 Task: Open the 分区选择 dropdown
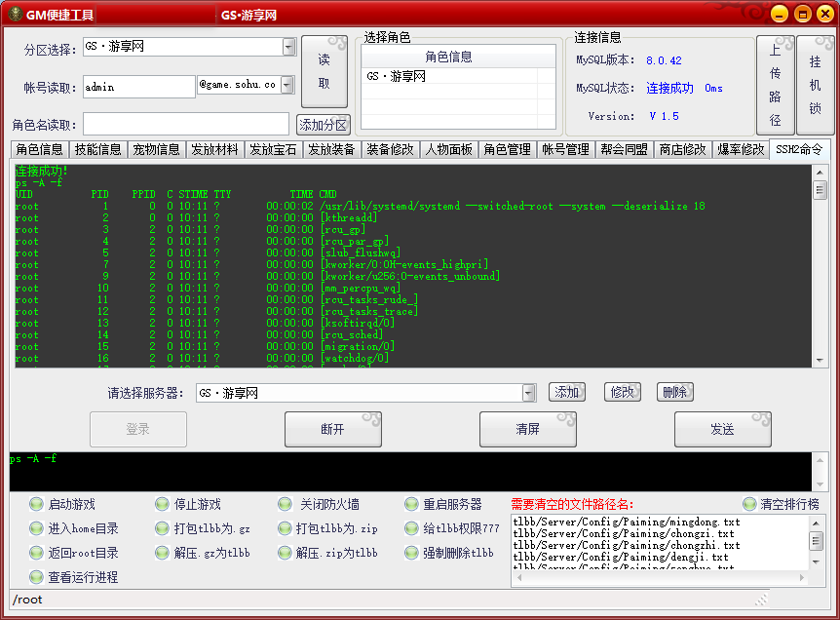tap(288, 47)
